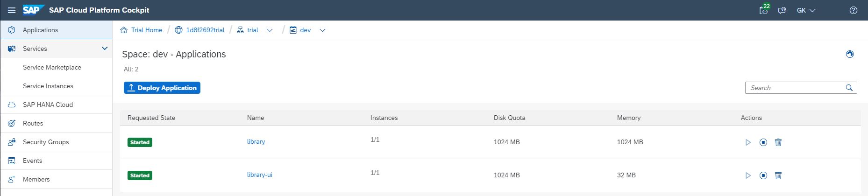The width and height of the screenshot is (868, 196).
Task: Delete the library application
Action: click(778, 142)
